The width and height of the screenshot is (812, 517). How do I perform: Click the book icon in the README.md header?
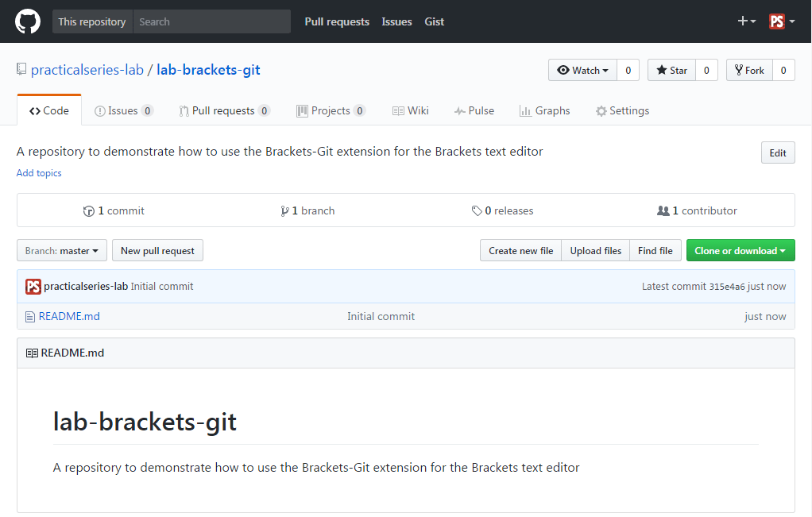pos(32,353)
